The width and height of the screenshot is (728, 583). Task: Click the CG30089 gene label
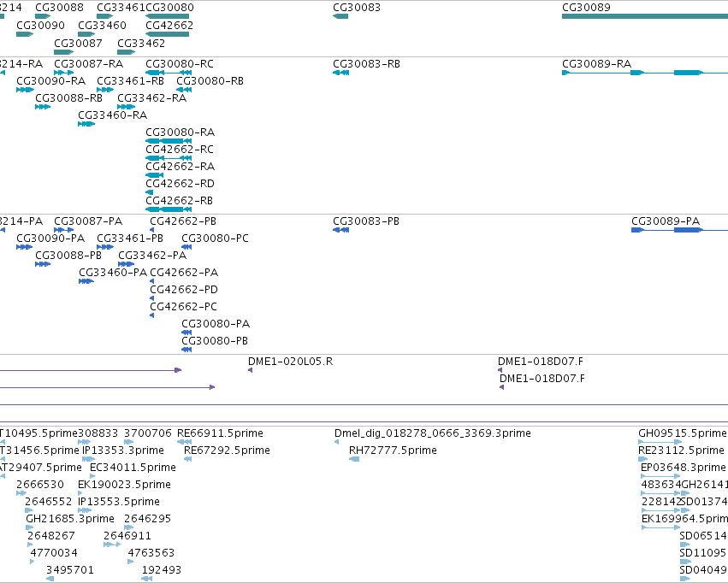tap(586, 8)
